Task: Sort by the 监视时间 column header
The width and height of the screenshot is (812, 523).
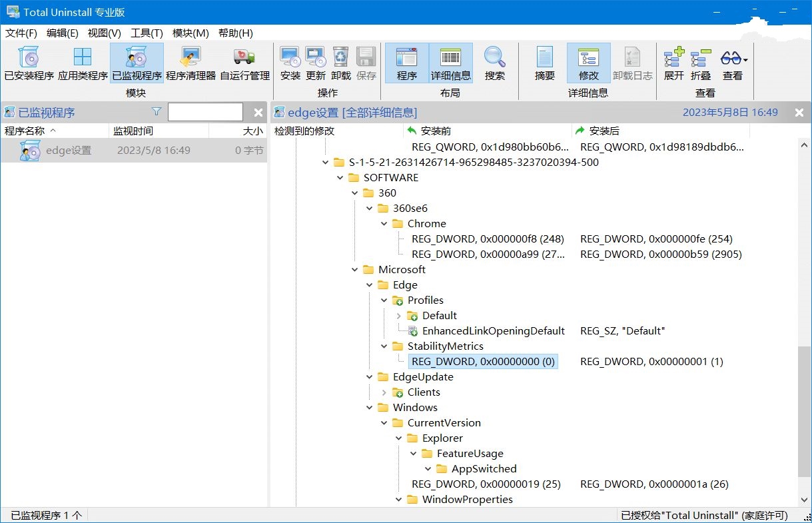Action: 159,131
